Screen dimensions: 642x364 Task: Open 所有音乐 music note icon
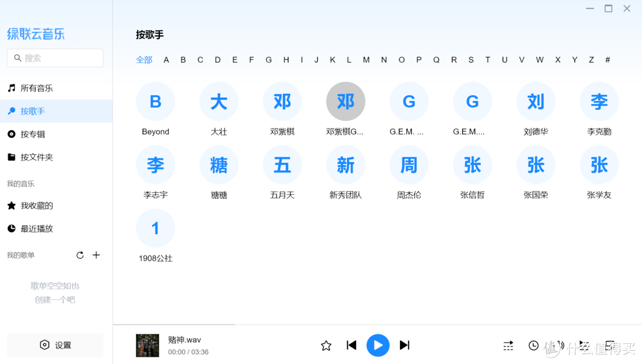(11, 88)
